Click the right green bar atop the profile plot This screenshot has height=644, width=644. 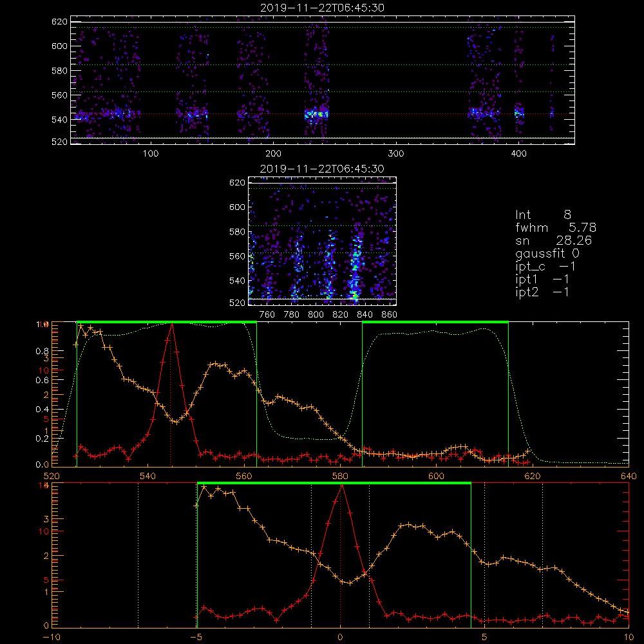435,322
